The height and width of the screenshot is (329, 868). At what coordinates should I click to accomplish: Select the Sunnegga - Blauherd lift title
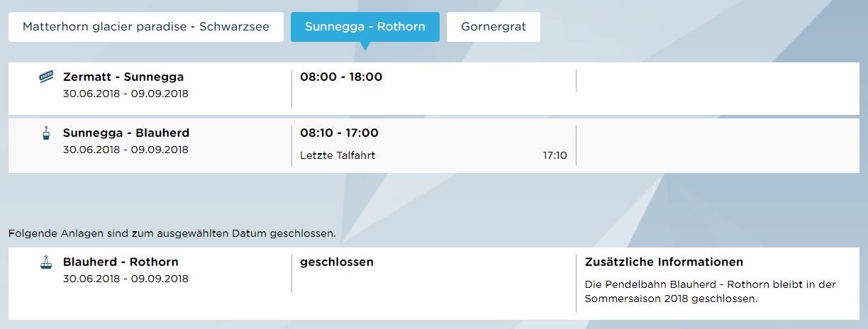126,133
